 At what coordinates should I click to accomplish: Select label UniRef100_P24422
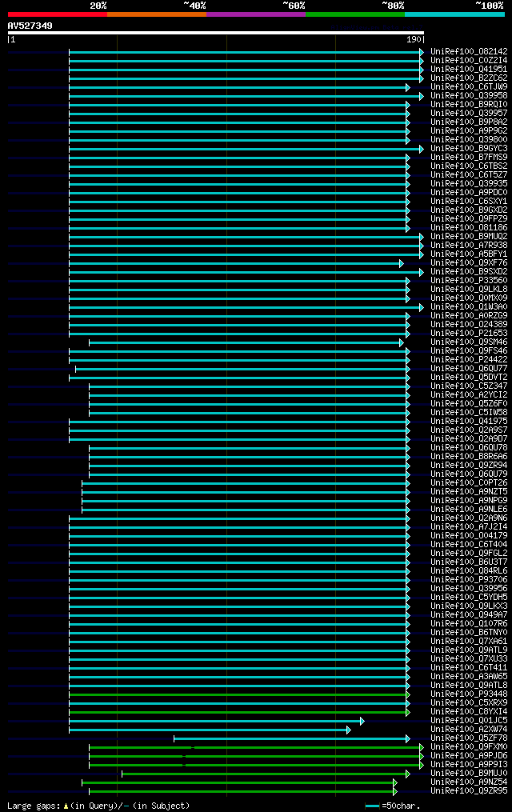(x=469, y=359)
